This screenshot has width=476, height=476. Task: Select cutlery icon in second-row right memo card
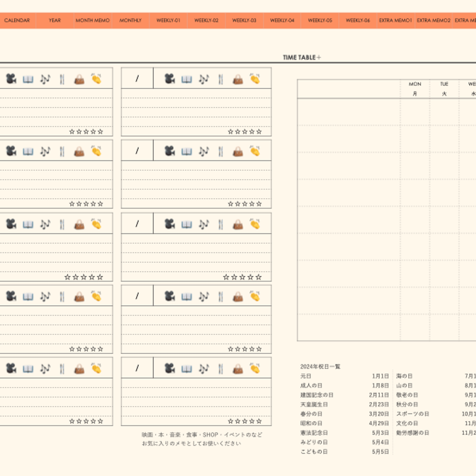[x=221, y=151]
